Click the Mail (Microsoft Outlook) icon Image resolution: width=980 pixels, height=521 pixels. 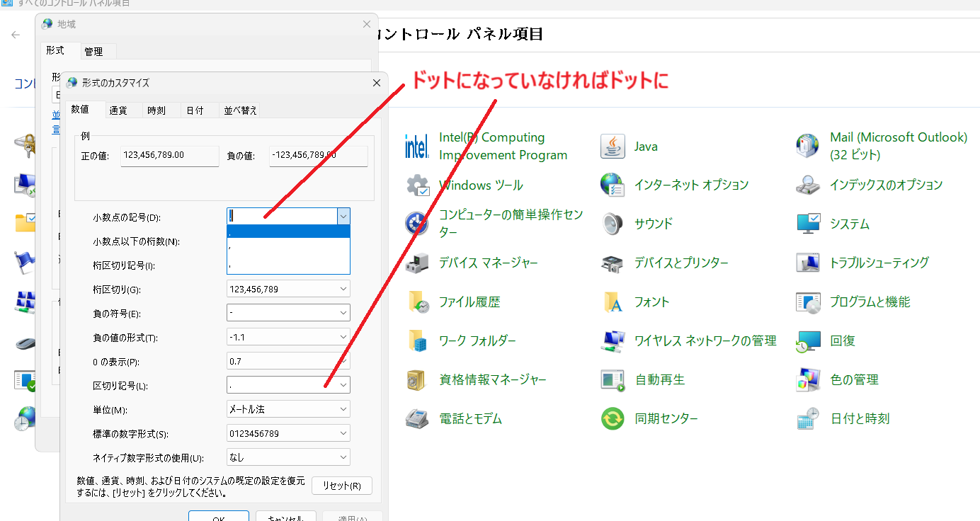pyautogui.click(x=808, y=146)
